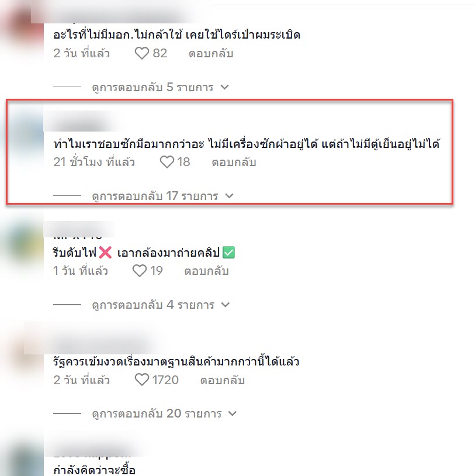
Task: Heart the comment with 1720 likes
Action: 141,380
